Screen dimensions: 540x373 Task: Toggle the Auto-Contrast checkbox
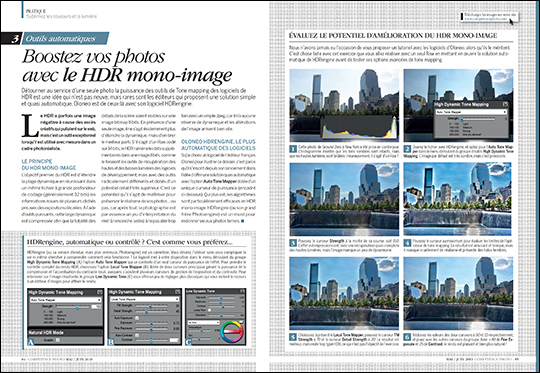[137, 335]
